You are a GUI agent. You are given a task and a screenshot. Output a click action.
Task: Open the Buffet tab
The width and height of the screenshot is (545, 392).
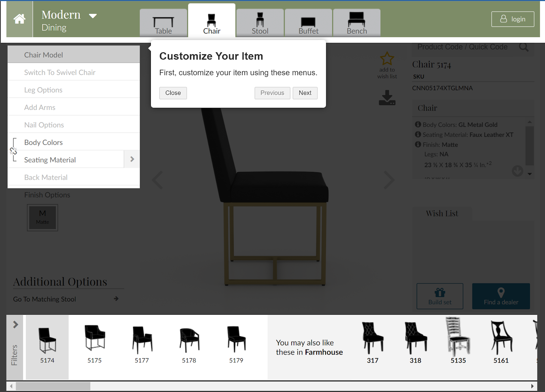coord(309,23)
